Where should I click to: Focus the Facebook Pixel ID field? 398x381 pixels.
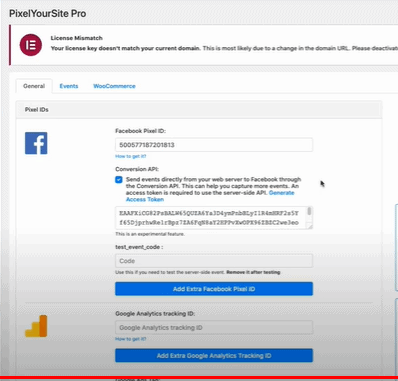point(214,145)
